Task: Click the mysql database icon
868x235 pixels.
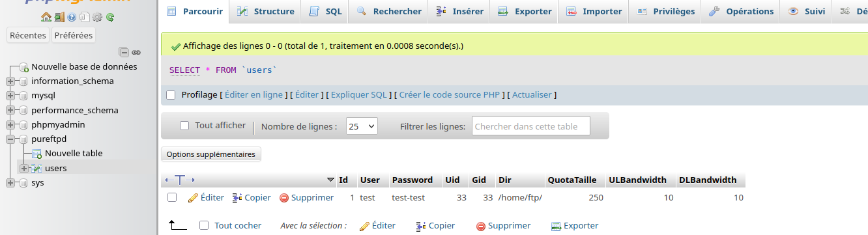Action: coord(24,96)
